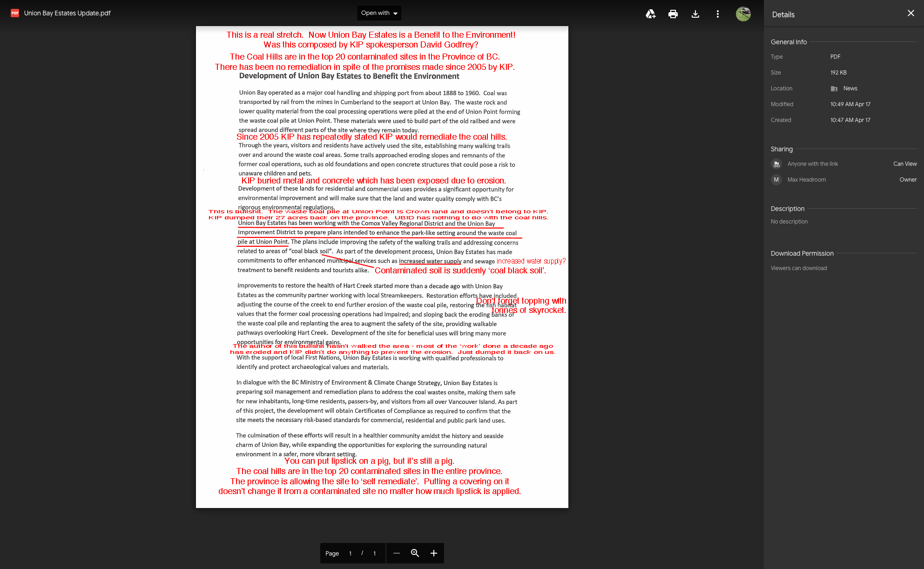The height and width of the screenshot is (569, 924).
Task: Select the Max Headroom owner entry
Action: coord(806,180)
